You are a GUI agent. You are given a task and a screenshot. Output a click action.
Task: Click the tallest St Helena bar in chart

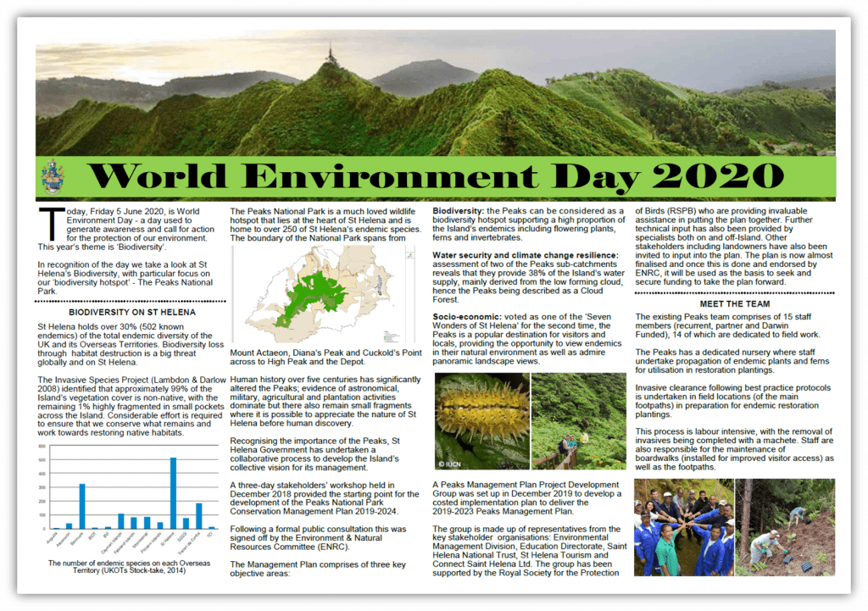click(x=173, y=493)
